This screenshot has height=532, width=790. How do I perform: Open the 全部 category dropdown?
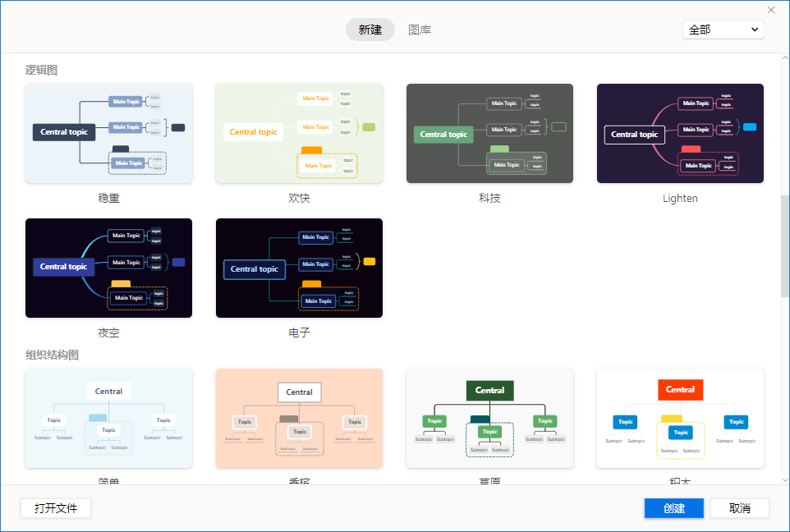[x=723, y=30]
